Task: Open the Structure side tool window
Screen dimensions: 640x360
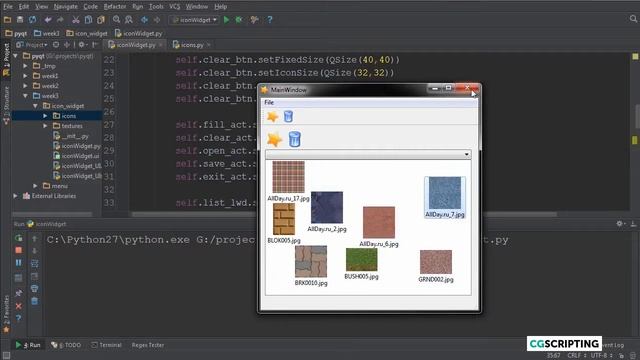Action: coord(6,104)
